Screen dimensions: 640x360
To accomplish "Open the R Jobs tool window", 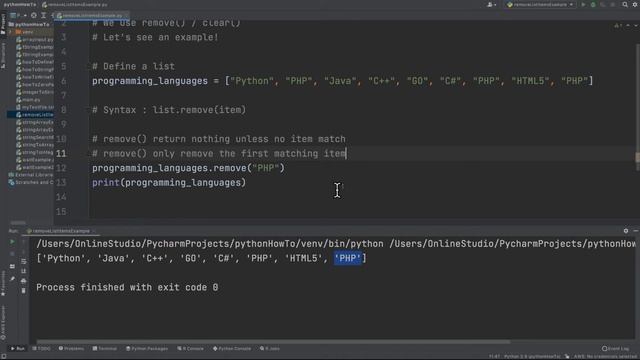I will pos(270,349).
